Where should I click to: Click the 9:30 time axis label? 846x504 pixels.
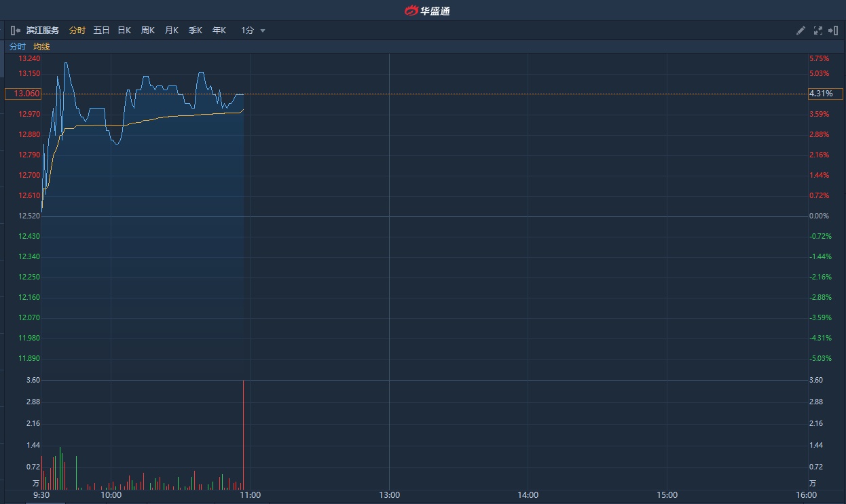point(41,495)
